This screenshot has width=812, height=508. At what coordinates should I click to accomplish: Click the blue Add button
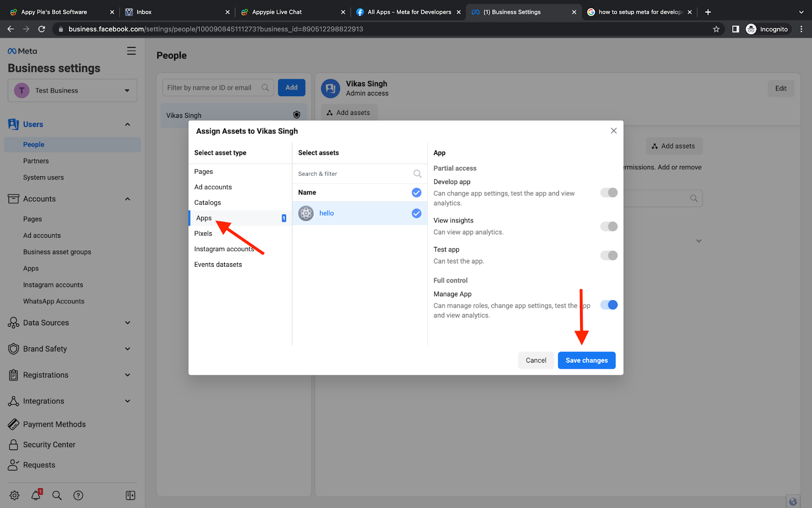click(x=291, y=87)
